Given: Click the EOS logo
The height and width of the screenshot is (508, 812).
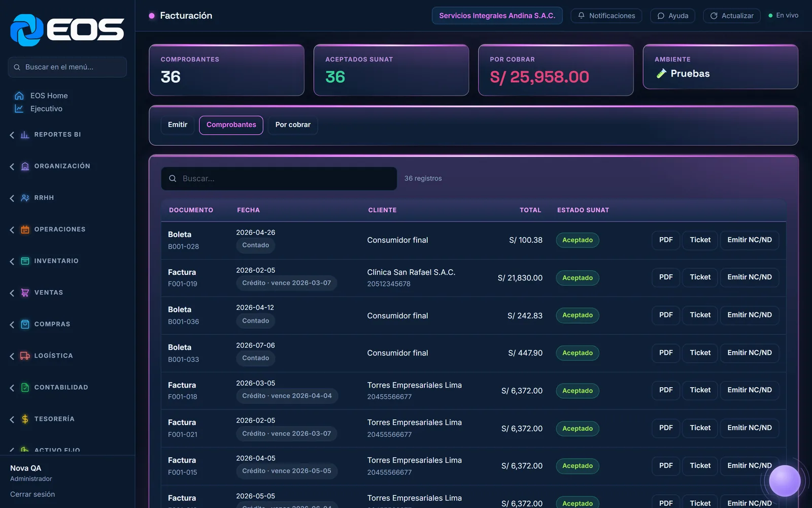Looking at the screenshot, I should pyautogui.click(x=67, y=30).
